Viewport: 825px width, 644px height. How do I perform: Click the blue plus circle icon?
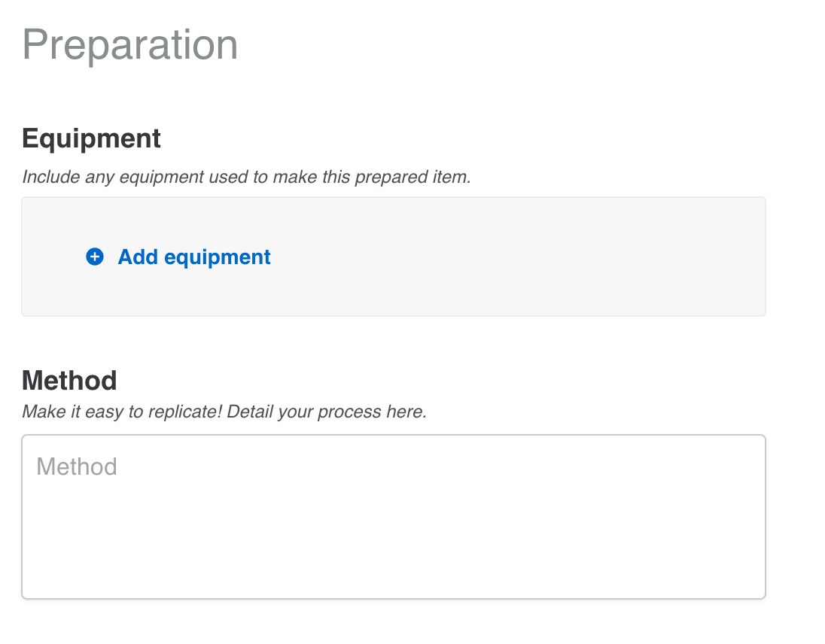coord(95,257)
